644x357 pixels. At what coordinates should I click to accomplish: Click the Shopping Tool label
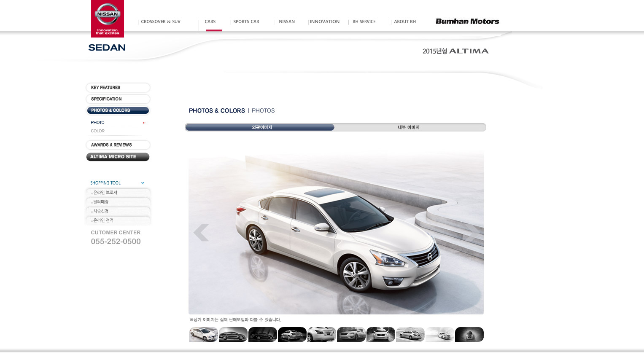[x=105, y=183]
